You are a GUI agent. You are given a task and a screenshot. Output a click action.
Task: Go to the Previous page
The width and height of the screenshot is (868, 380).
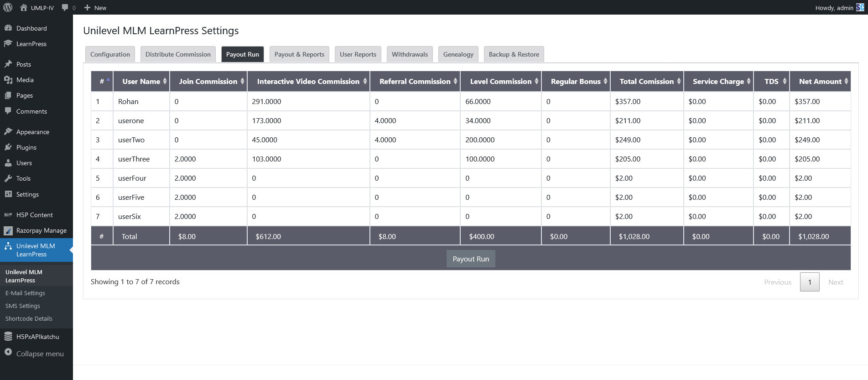pos(778,282)
